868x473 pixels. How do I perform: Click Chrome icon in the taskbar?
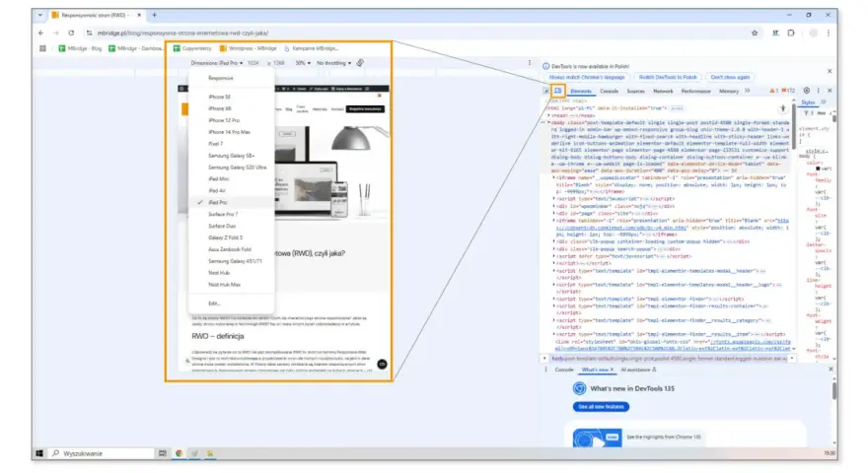[x=179, y=453]
